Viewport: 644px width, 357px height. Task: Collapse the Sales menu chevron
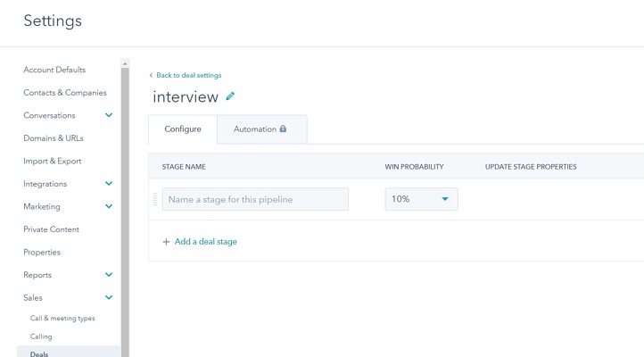click(x=109, y=297)
